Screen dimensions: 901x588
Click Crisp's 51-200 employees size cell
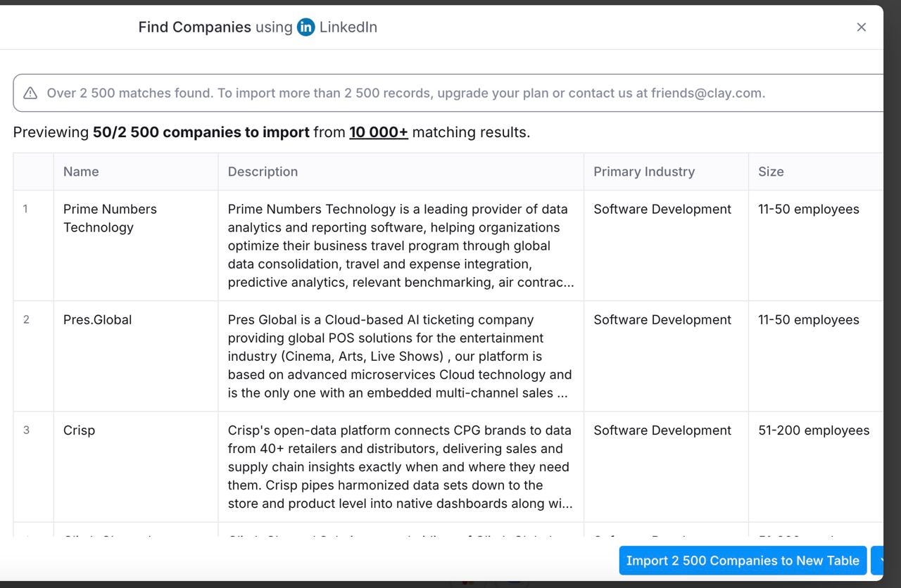(x=816, y=467)
